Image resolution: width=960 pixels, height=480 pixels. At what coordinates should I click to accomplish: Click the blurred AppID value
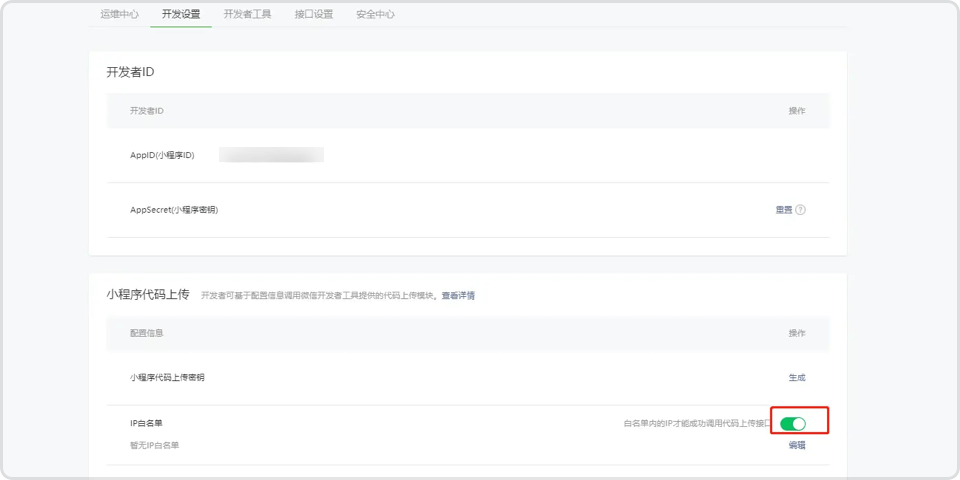(271, 155)
